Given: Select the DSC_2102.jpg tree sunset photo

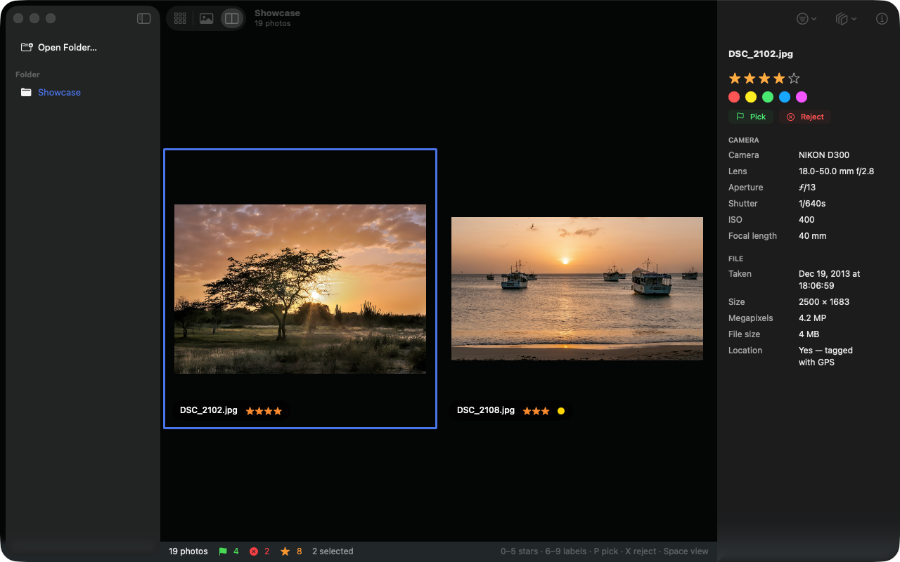Looking at the screenshot, I should 300,289.
